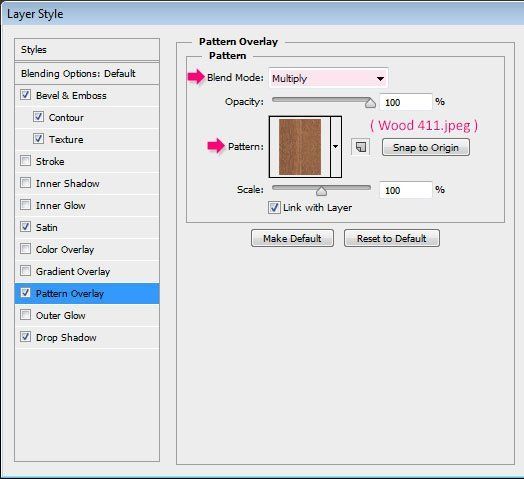Select the Texture style label

(x=66, y=139)
